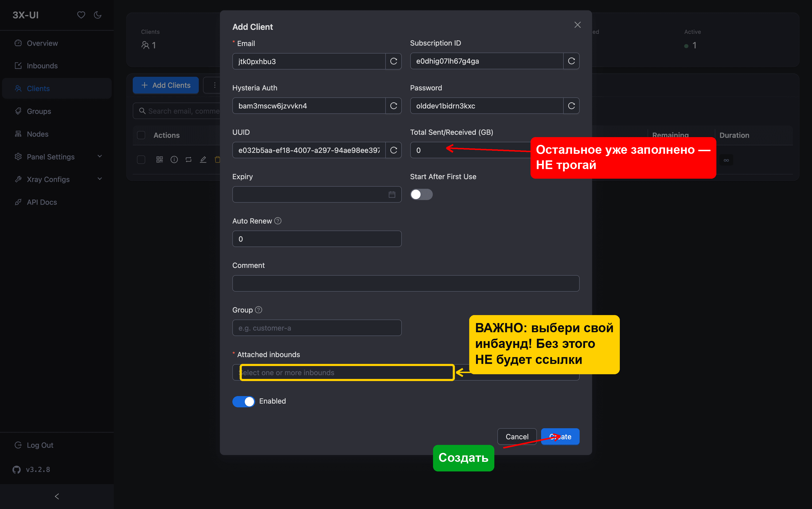812x509 pixels.
Task: Regenerate the Hysteria Auth value
Action: (x=393, y=106)
